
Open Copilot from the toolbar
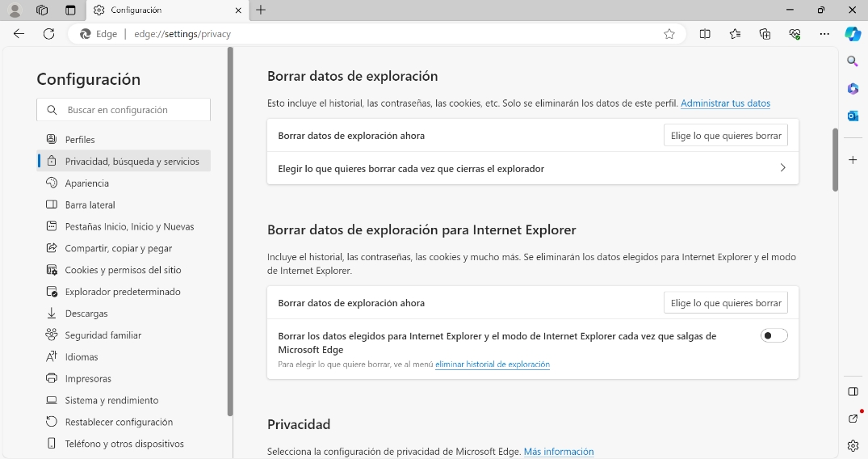pyautogui.click(x=853, y=34)
